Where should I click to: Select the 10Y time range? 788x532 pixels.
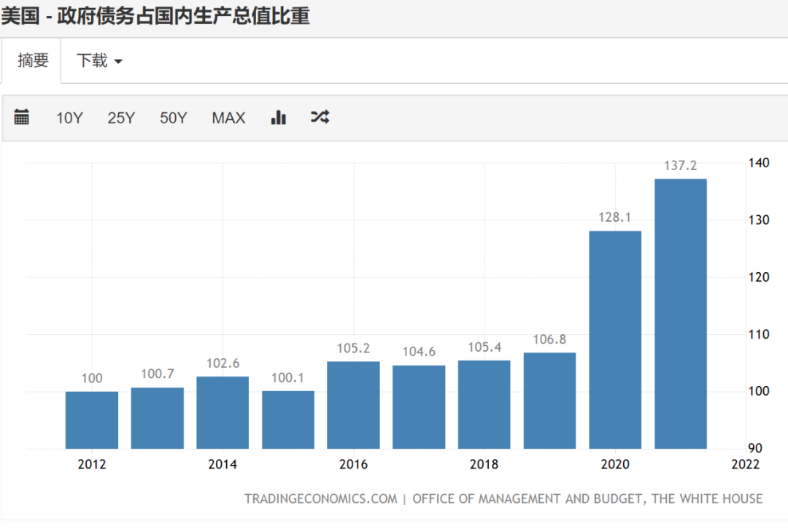[x=69, y=117]
